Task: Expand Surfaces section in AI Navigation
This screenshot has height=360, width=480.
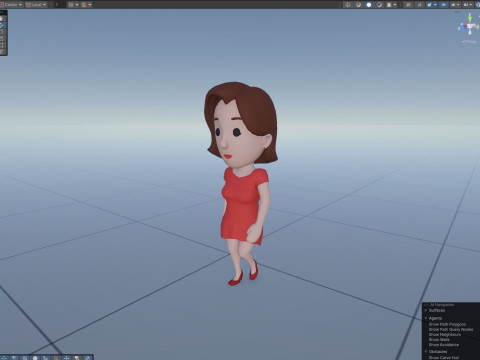Action: click(x=426, y=310)
